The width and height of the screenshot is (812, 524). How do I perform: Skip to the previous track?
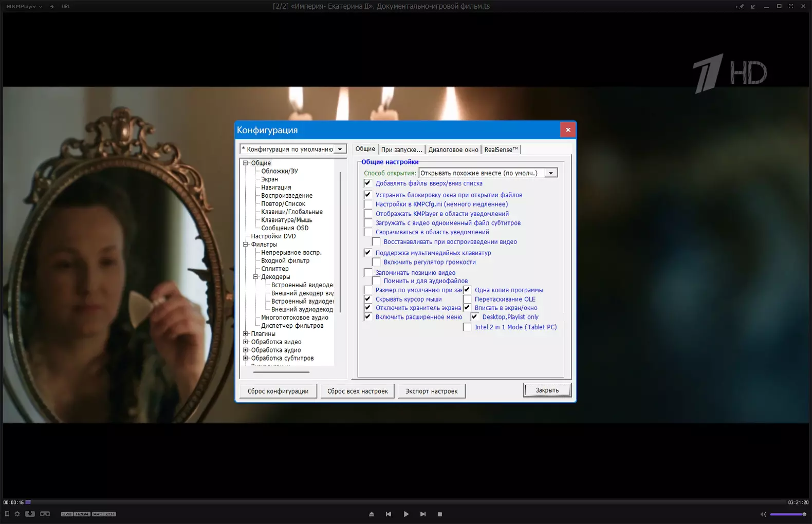pyautogui.click(x=389, y=514)
